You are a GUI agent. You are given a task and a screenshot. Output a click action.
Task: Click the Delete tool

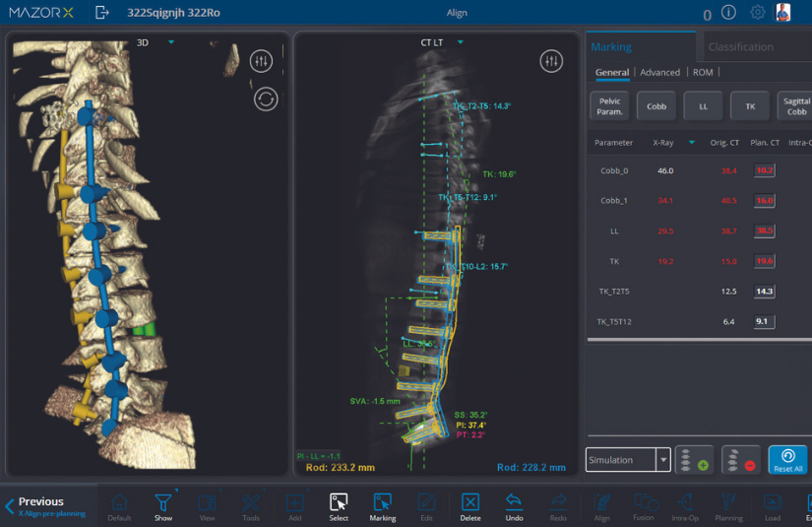(470, 506)
